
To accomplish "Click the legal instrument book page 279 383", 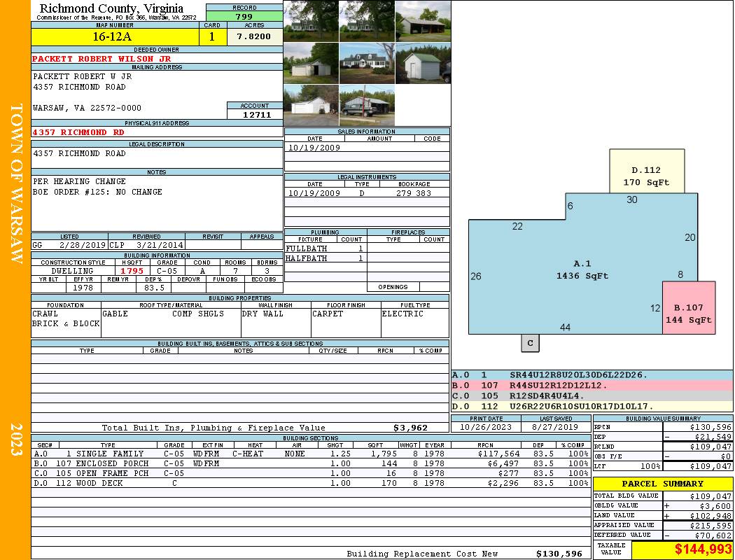I will tap(414, 193).
